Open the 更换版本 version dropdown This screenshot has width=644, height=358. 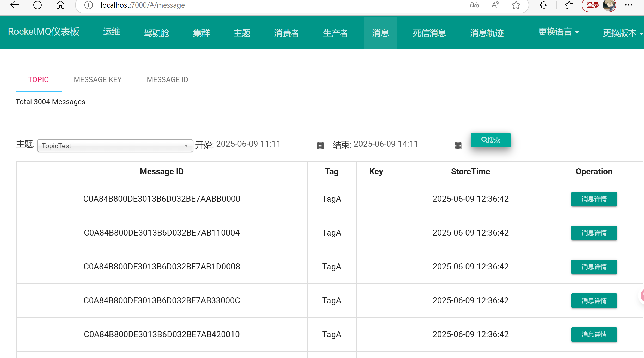point(622,33)
